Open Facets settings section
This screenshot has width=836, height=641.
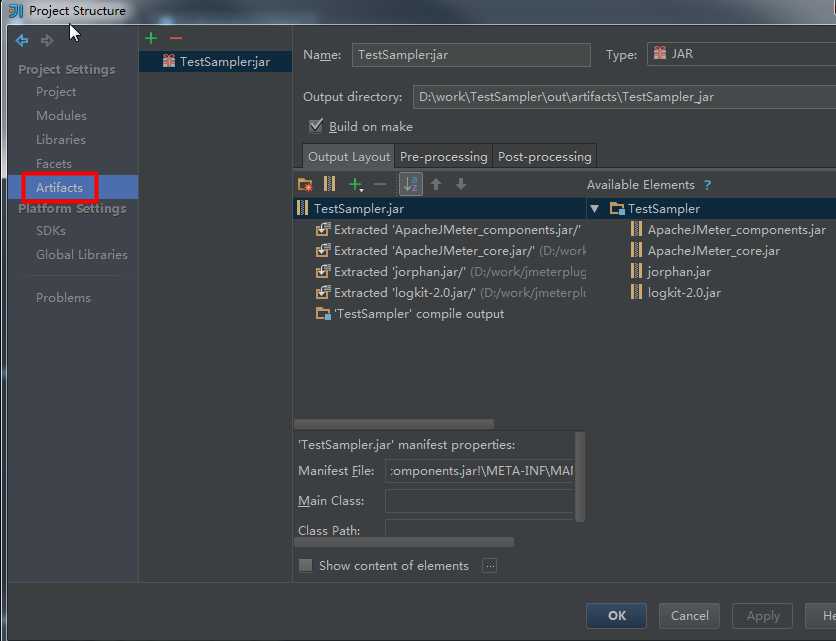(x=54, y=164)
